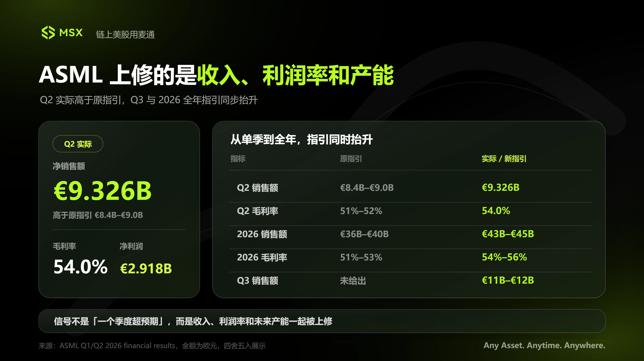This screenshot has height=361, width=644.
Task: Click the Q2 毛利率 row label
Action: tap(257, 211)
